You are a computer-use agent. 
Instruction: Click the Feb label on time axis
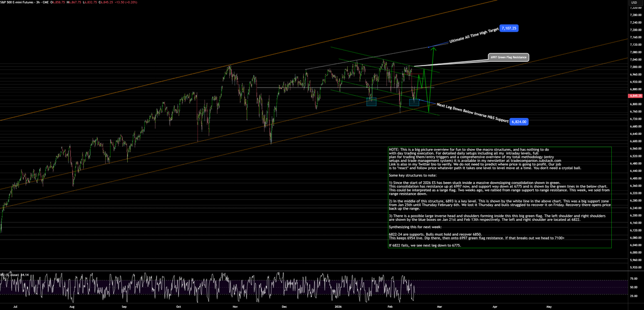point(391,306)
